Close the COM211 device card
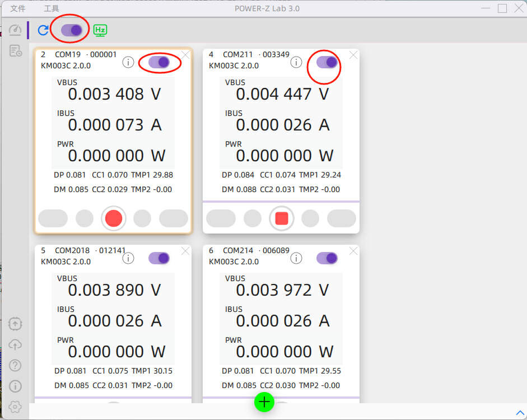Screen dimensions: 527x420 pos(353,55)
